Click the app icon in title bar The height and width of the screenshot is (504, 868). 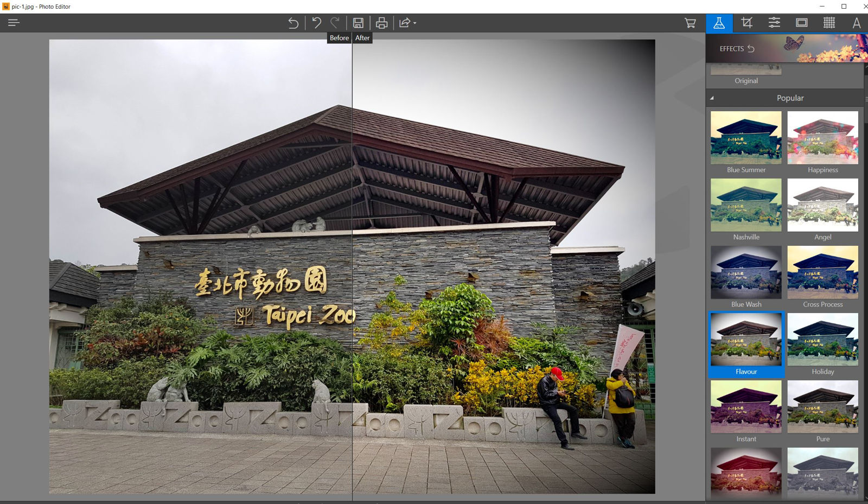tap(5, 7)
